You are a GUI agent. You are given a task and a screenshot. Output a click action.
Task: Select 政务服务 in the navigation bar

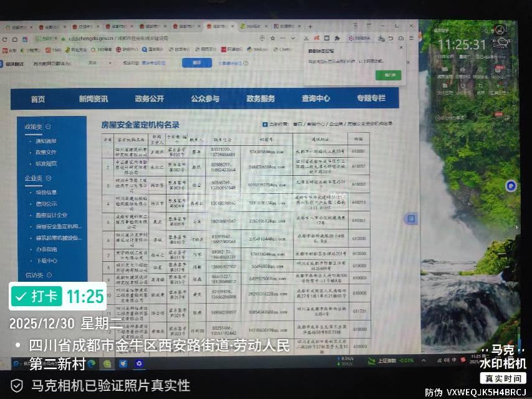pos(260,99)
